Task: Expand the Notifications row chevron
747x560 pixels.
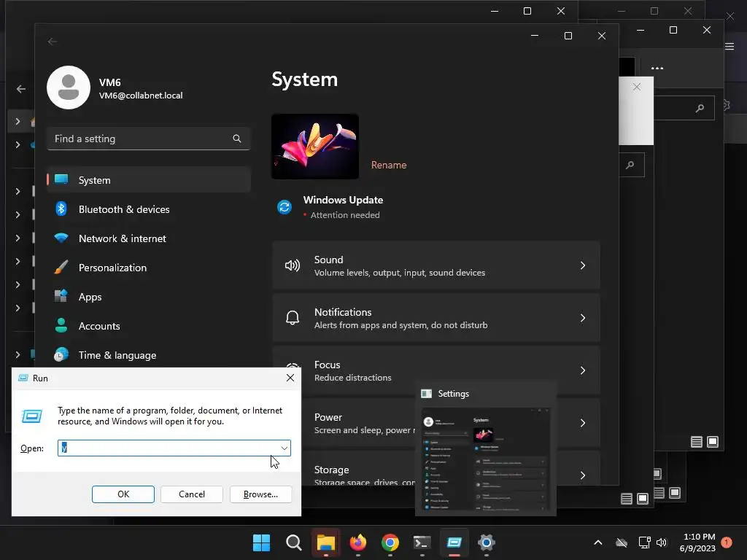Action: click(x=583, y=318)
